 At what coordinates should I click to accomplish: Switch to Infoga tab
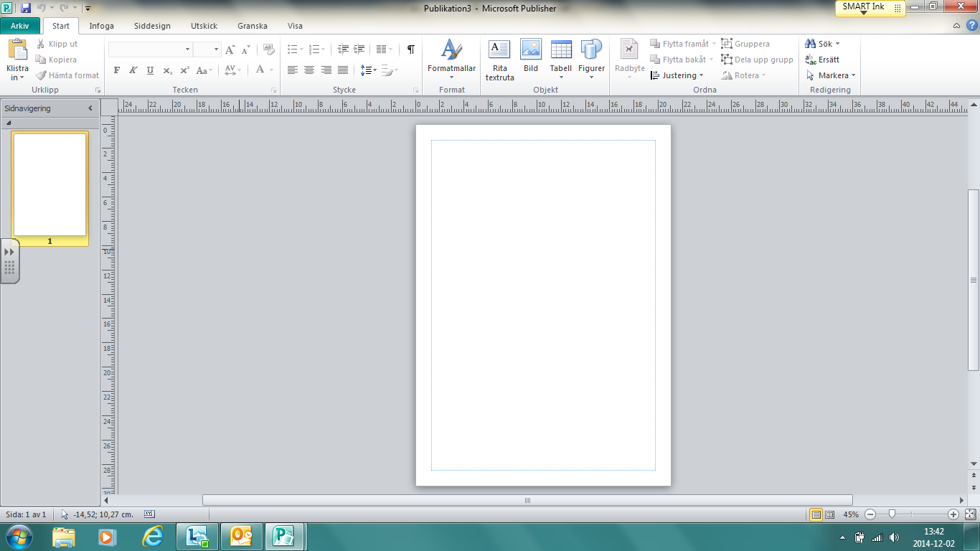(102, 26)
